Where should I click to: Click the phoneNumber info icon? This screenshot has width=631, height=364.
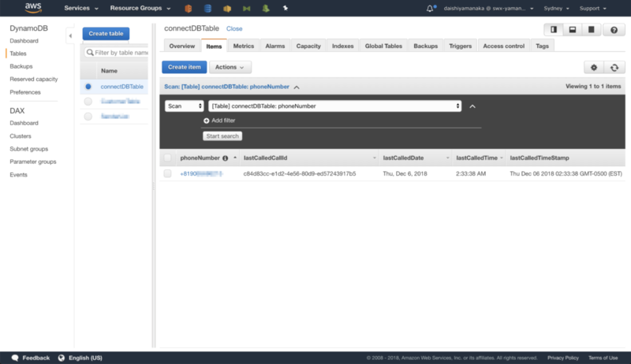point(226,158)
